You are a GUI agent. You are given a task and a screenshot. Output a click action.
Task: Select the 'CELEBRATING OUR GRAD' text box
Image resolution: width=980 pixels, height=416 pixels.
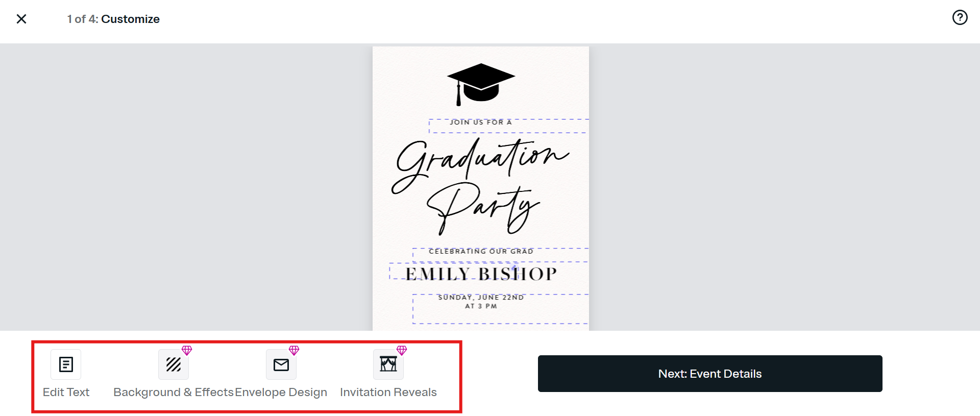tap(481, 252)
